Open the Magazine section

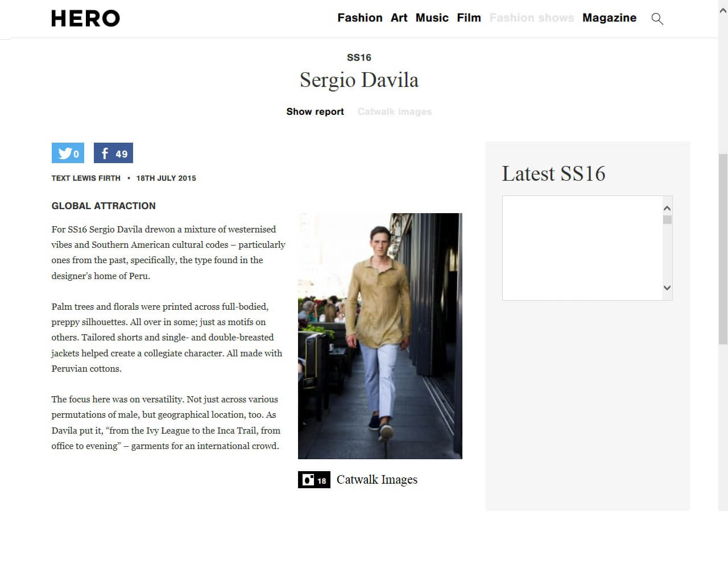click(610, 18)
